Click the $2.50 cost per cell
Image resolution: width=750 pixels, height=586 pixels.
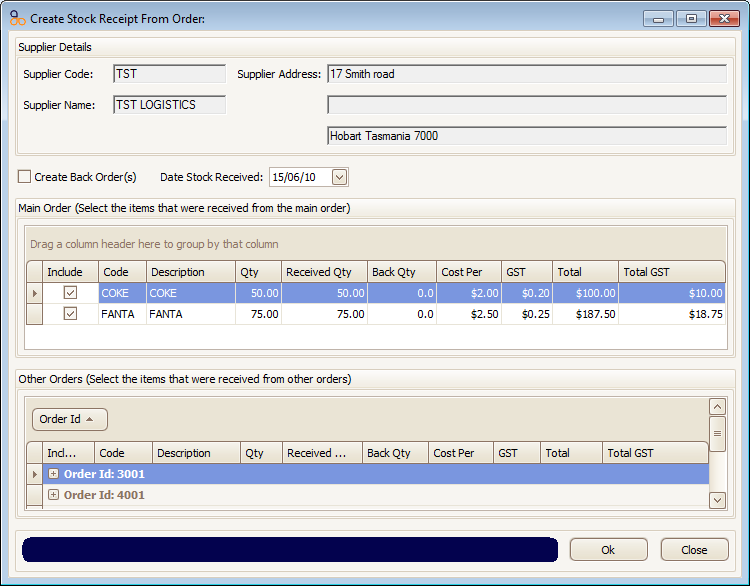click(x=469, y=314)
